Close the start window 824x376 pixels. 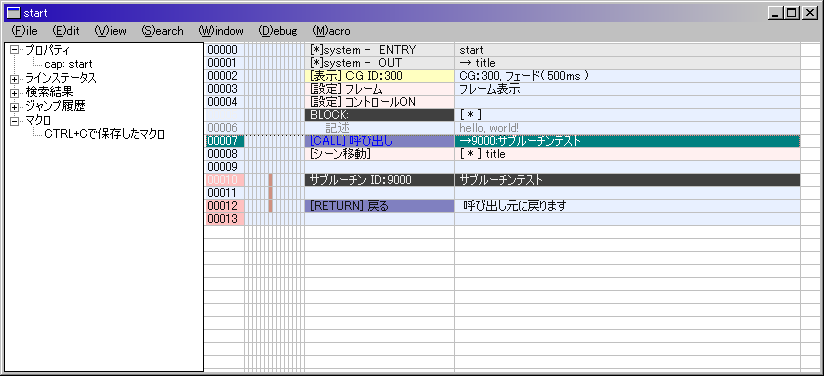(809, 13)
